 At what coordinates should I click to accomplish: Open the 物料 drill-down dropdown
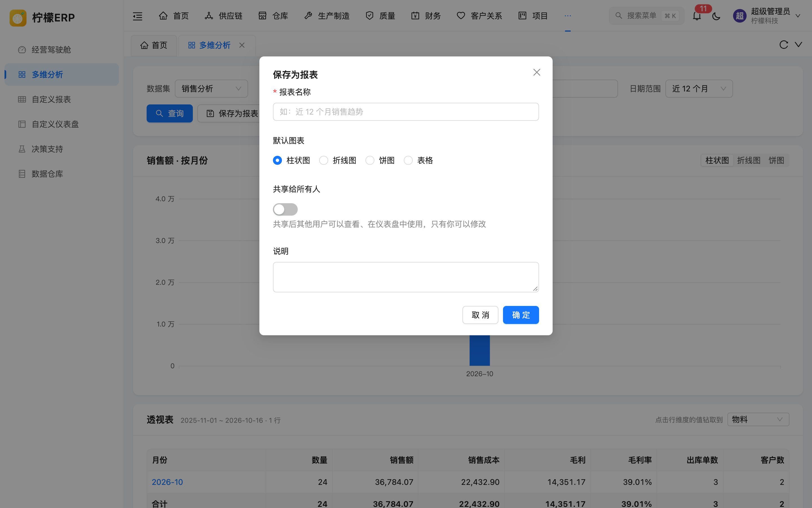point(758,419)
